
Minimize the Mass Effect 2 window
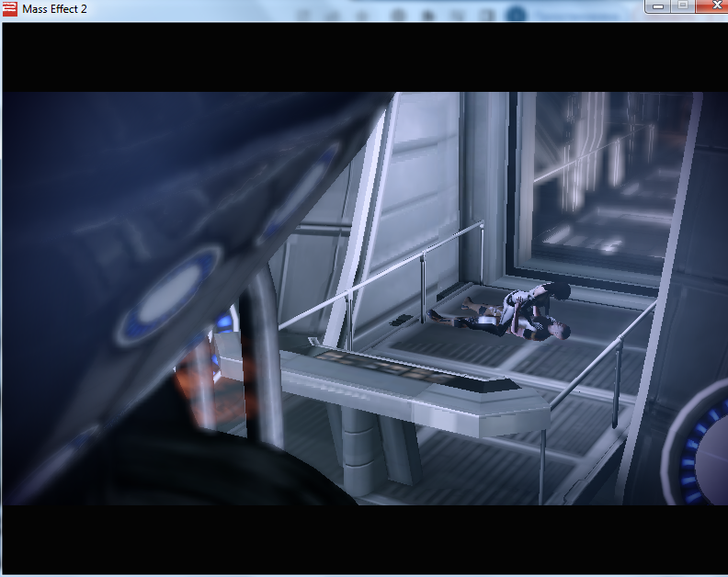pos(657,6)
